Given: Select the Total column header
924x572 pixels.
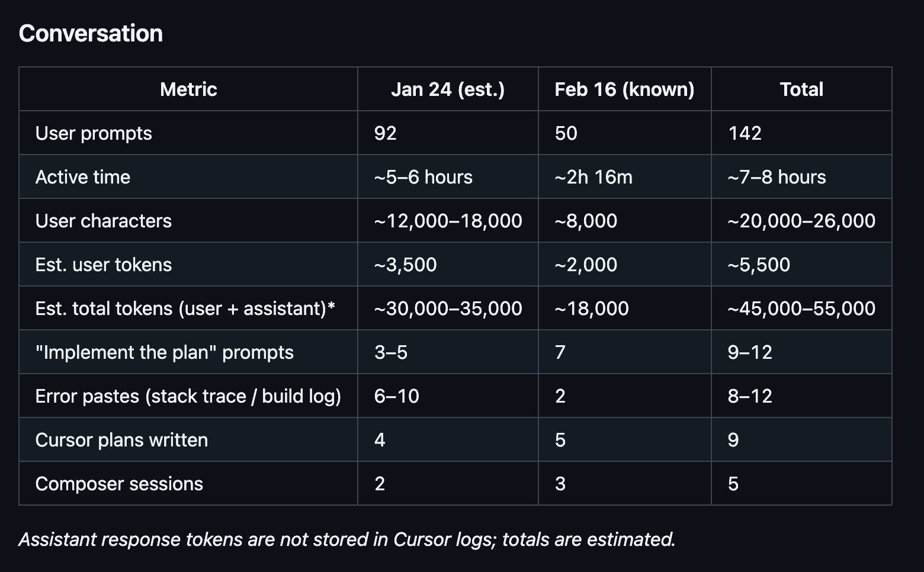Looking at the screenshot, I should click(x=801, y=89).
